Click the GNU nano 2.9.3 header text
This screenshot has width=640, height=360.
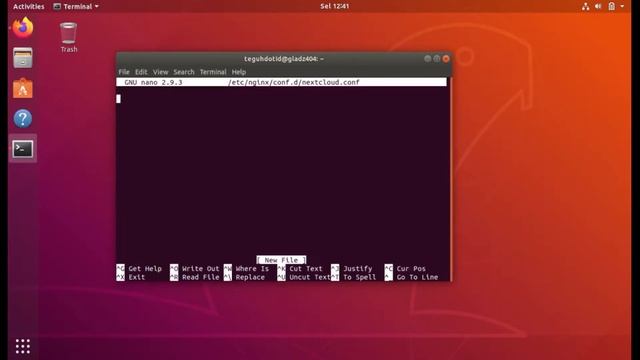(153, 82)
